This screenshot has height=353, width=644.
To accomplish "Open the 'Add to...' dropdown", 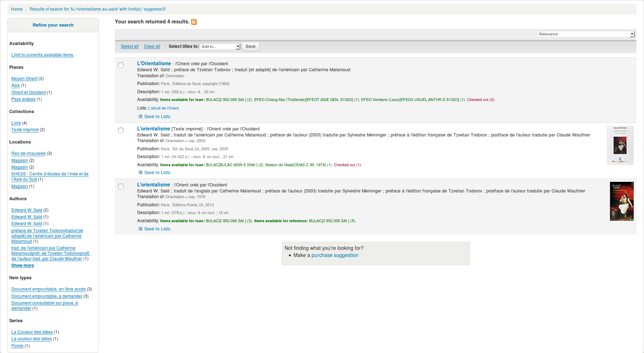I will point(220,47).
